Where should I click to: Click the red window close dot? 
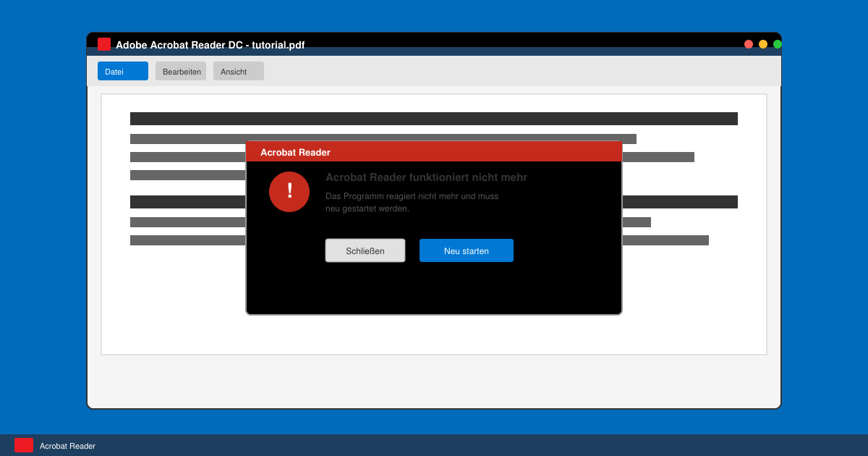click(x=749, y=44)
